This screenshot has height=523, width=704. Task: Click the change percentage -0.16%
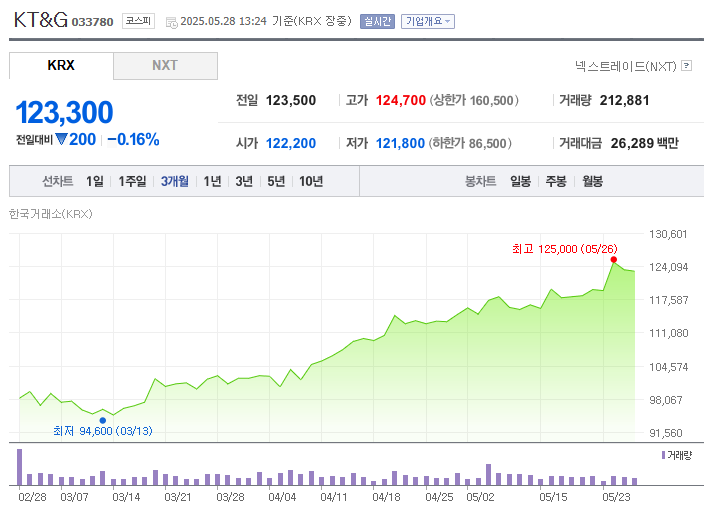(x=133, y=140)
